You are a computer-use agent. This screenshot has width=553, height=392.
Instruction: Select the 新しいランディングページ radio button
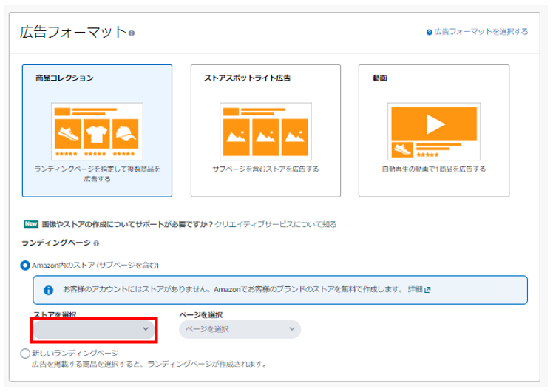coord(25,354)
